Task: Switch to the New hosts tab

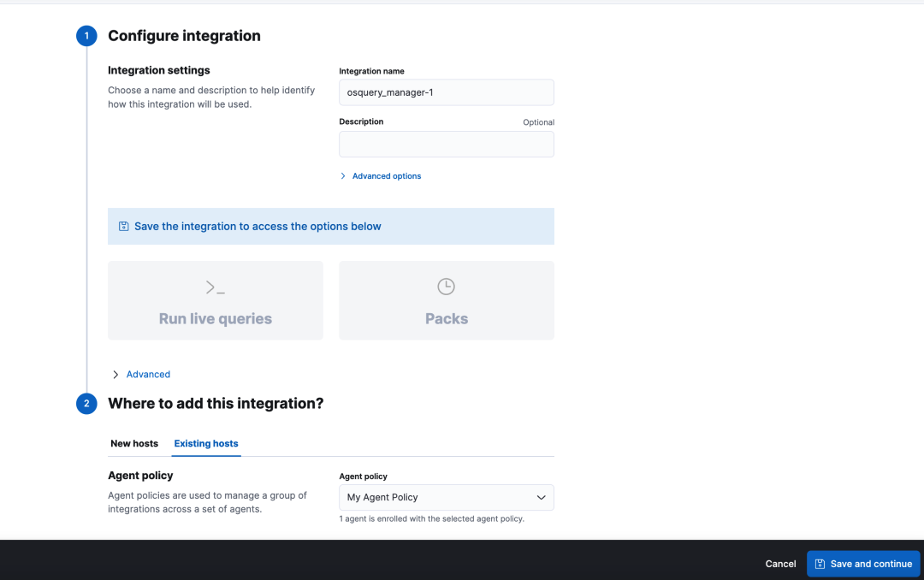Action: point(134,444)
